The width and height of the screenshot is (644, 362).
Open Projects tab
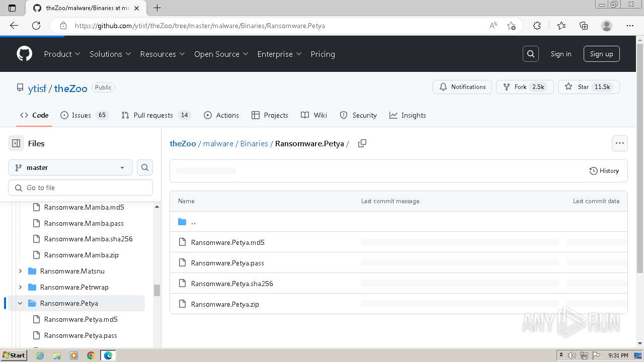(270, 115)
